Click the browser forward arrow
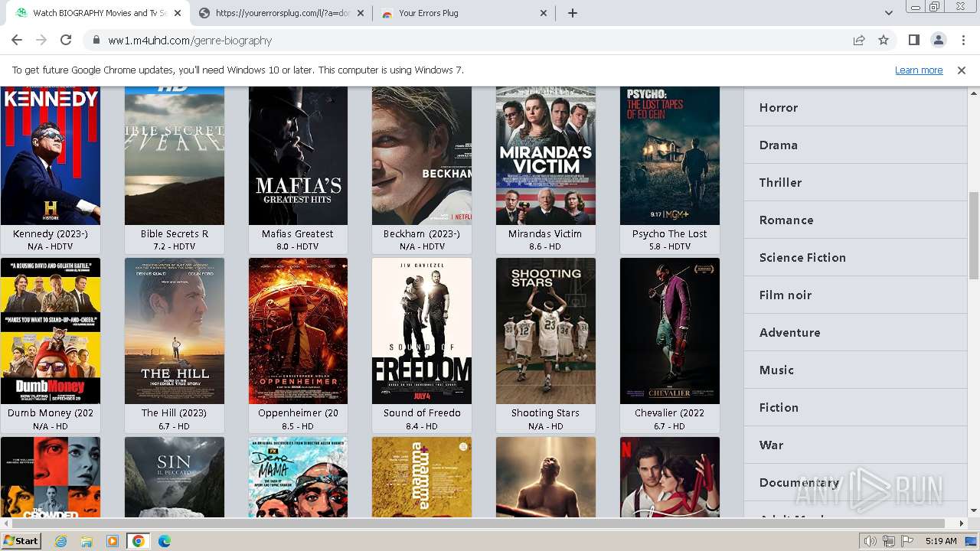This screenshot has height=551, width=980. (41, 40)
